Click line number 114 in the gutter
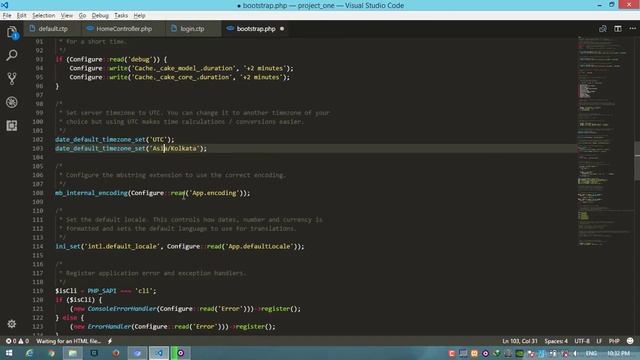 (x=38, y=246)
